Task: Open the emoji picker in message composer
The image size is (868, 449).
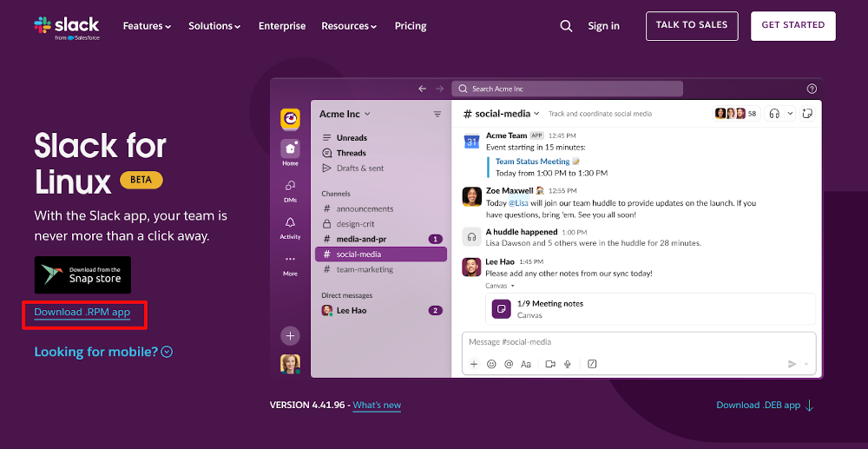Action: point(491,364)
